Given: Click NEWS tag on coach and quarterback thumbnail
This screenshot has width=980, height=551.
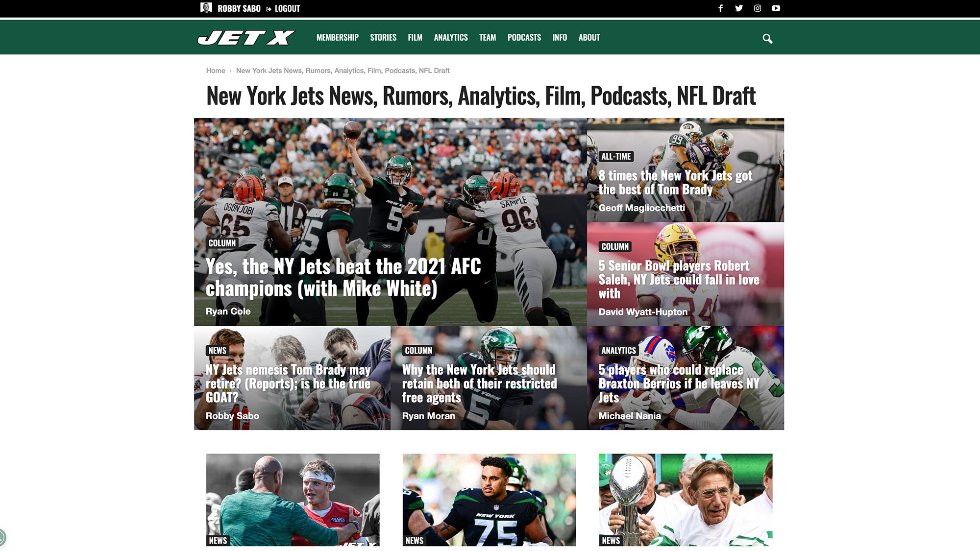Looking at the screenshot, I should (x=218, y=541).
